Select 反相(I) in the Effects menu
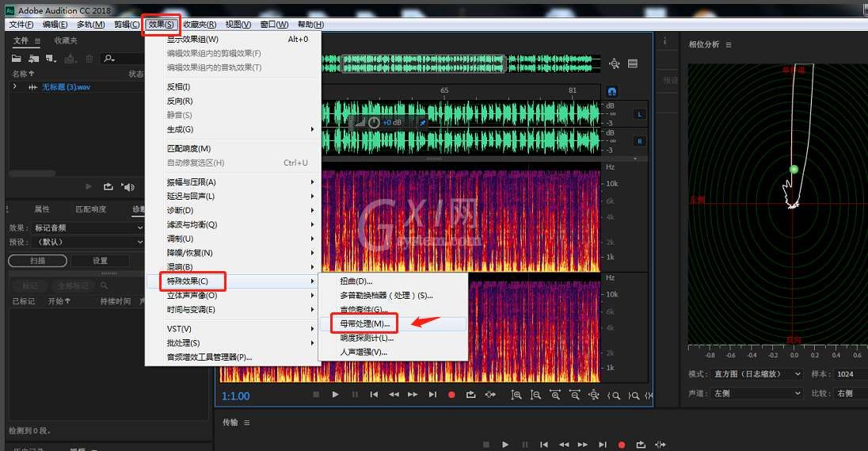 tap(233, 87)
